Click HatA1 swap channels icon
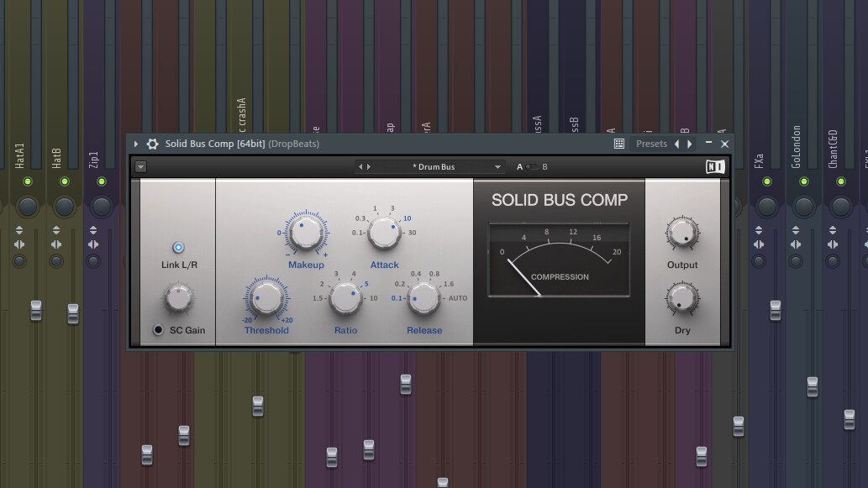The width and height of the screenshot is (868, 488). 19,244
